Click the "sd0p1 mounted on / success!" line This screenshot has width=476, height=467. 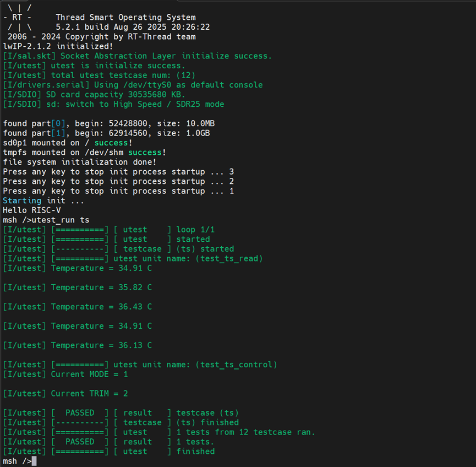67,143
